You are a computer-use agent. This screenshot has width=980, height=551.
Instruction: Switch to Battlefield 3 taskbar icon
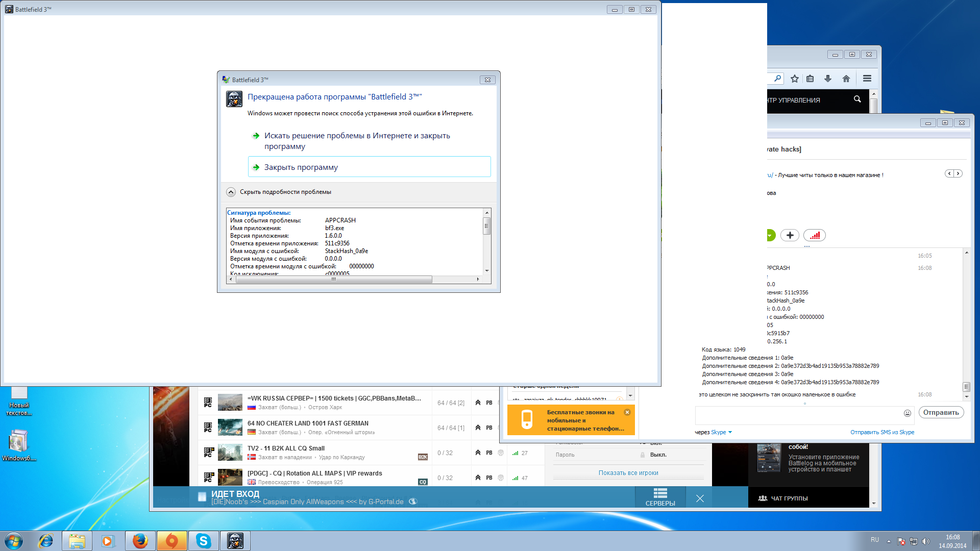coord(235,541)
